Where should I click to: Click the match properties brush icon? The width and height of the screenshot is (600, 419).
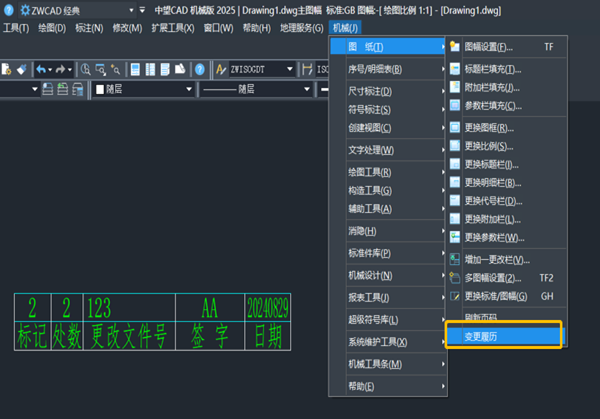(21, 69)
